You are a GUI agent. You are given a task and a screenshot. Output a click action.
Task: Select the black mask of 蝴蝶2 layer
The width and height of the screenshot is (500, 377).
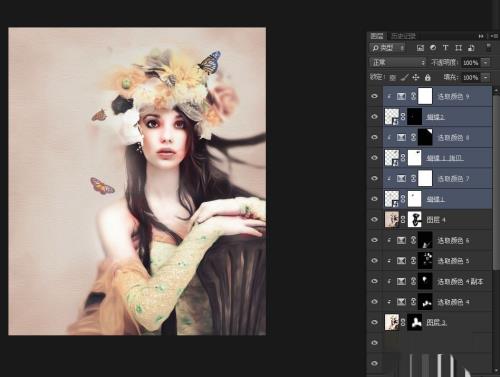pyautogui.click(x=415, y=117)
